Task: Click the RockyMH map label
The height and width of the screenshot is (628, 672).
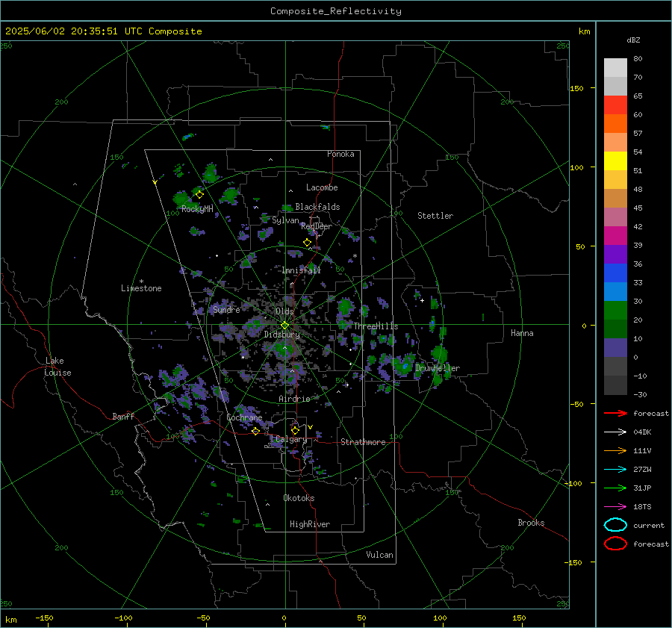Action: (x=197, y=209)
